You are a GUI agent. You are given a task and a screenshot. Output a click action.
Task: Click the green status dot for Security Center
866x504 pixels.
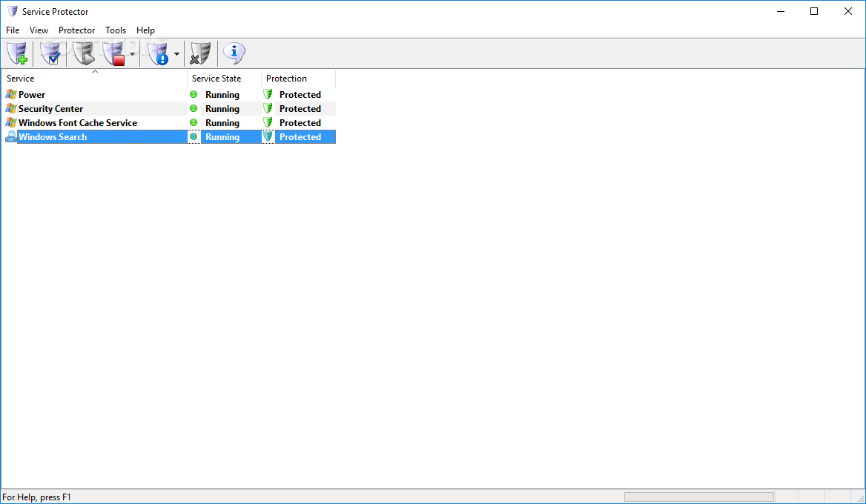click(x=194, y=108)
